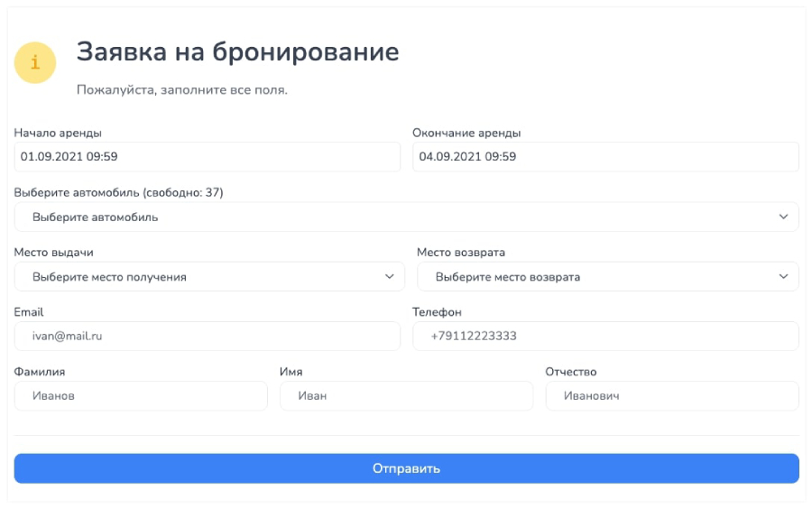
Task: Click chevron of return location dropdown
Action: point(783,276)
